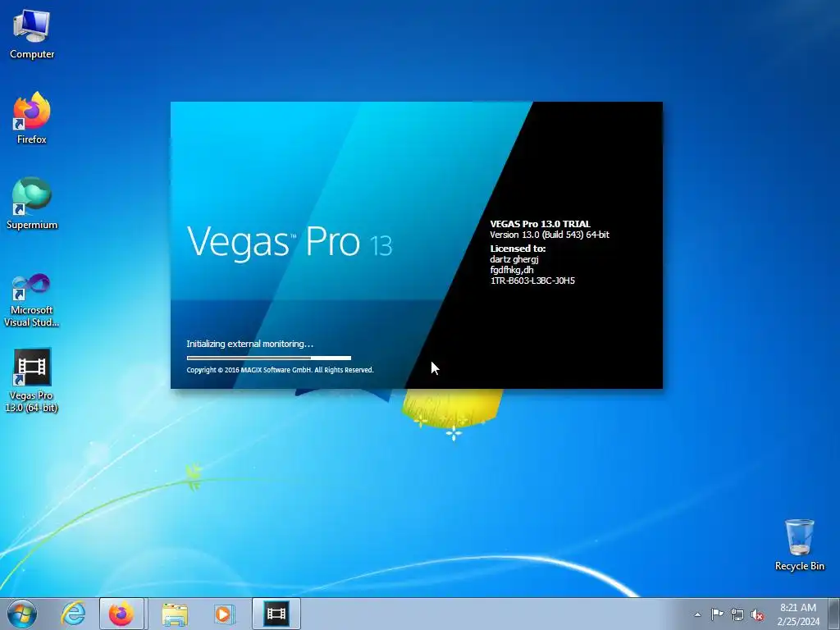Open the Computer desktop icon
840x630 pixels.
click(x=32, y=34)
